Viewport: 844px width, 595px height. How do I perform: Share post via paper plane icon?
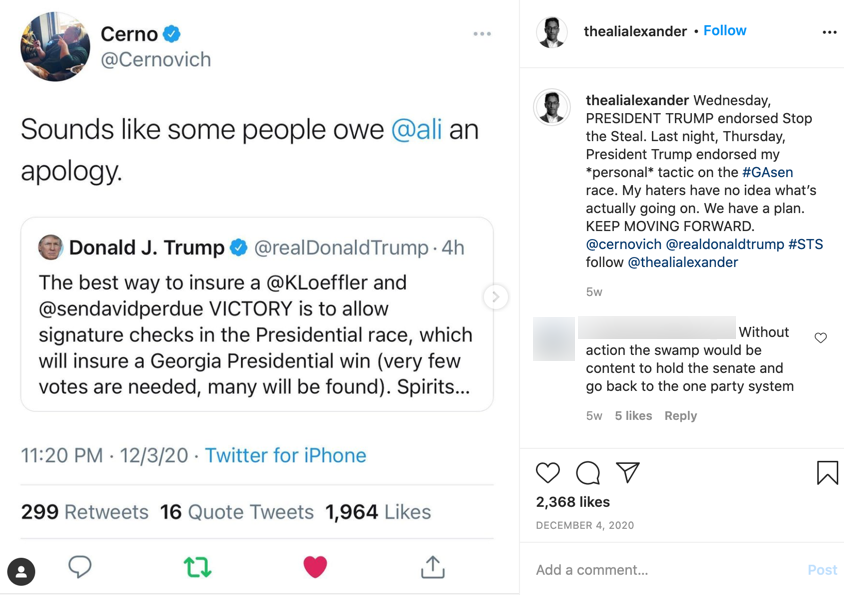click(627, 472)
